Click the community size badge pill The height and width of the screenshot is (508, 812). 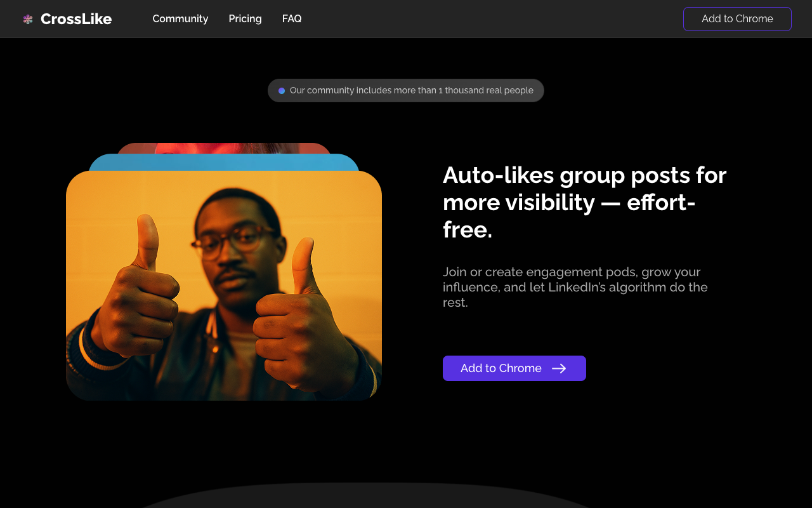point(406,90)
